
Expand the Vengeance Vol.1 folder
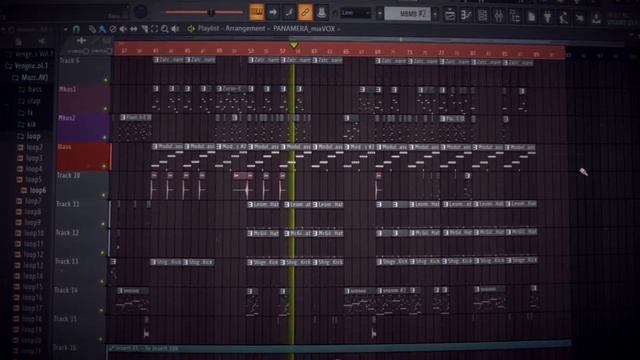[30, 54]
